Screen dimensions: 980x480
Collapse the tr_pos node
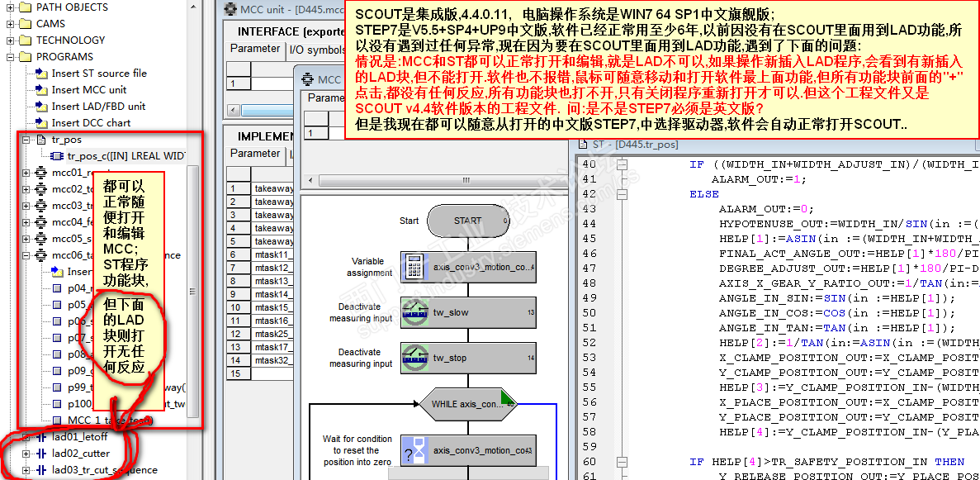(26, 140)
